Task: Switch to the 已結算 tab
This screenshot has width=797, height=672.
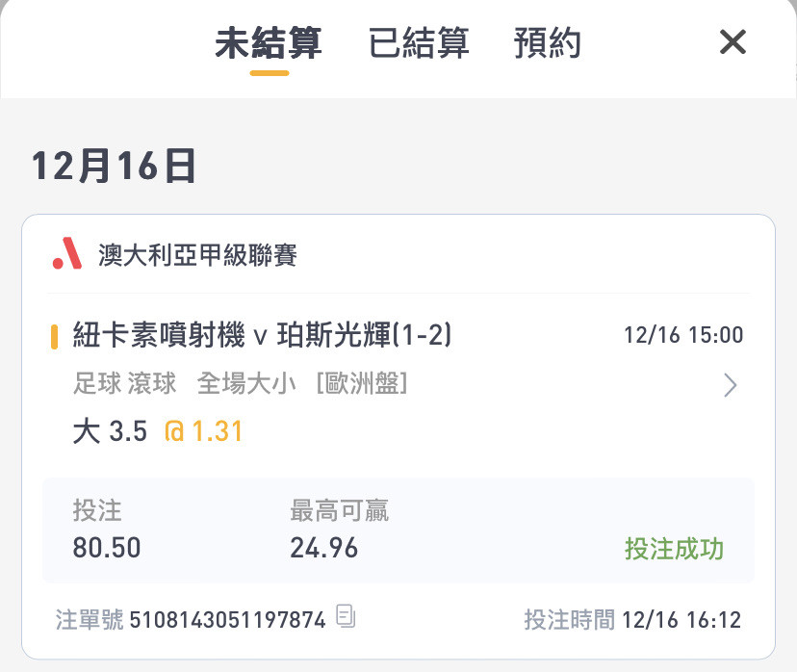Action: click(419, 42)
